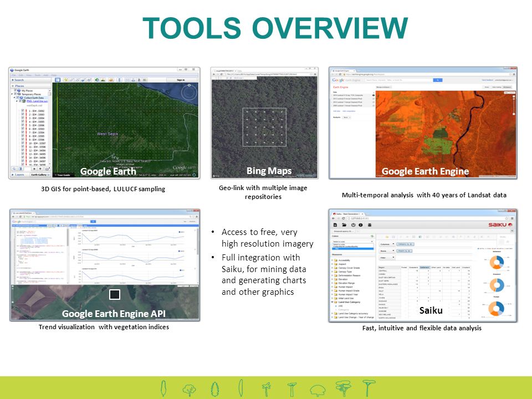Click Google Earth sunlight icon
This screenshot has width=532, height=399.
(x=103, y=80)
